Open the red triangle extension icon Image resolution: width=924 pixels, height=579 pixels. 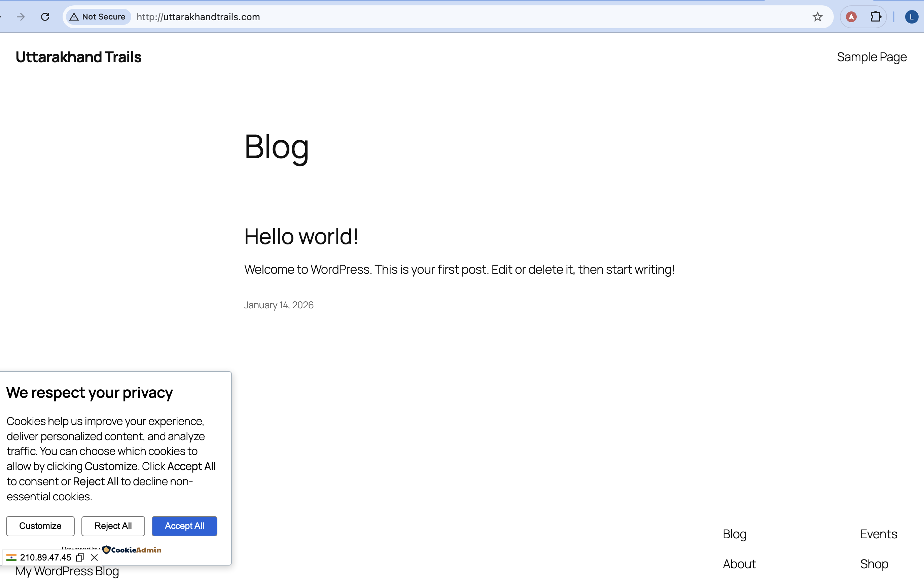[851, 17]
